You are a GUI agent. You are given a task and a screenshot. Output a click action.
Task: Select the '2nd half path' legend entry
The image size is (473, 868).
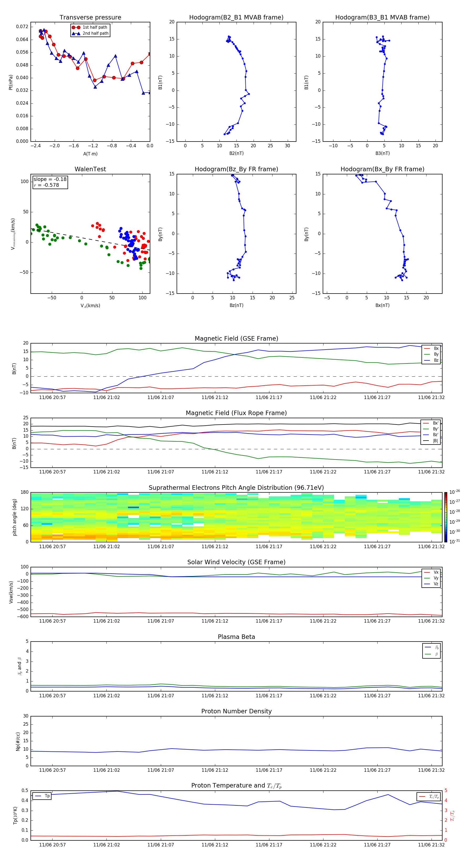coord(90,33)
